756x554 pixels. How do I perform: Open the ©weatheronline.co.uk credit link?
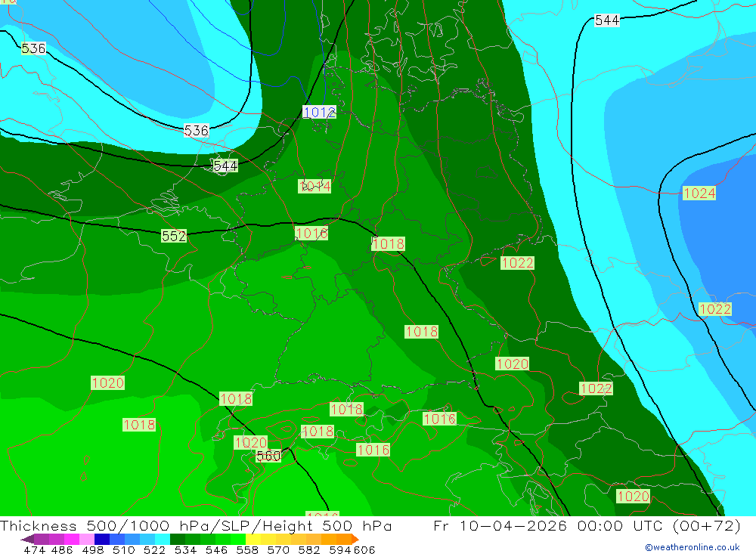point(692,547)
